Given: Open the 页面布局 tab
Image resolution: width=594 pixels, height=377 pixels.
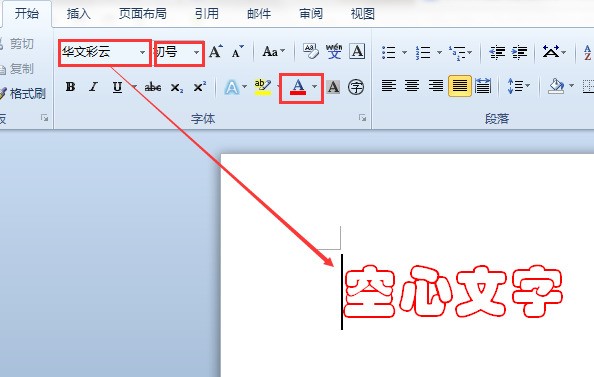Looking at the screenshot, I should coord(142,14).
